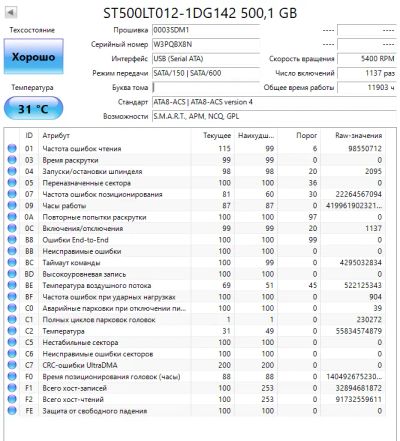Click the Серийный номер field
Image resolution: width=400 pixels, height=441 pixels.
[x=206, y=44]
